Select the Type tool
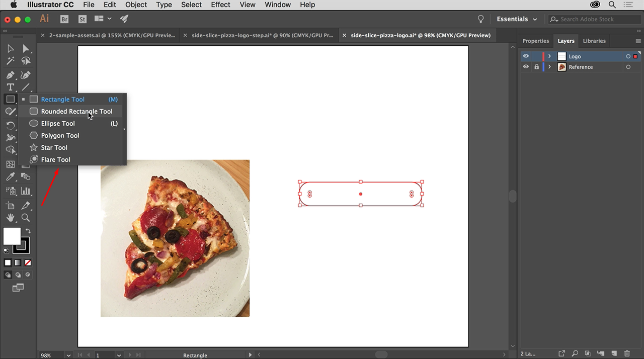 (x=10, y=87)
